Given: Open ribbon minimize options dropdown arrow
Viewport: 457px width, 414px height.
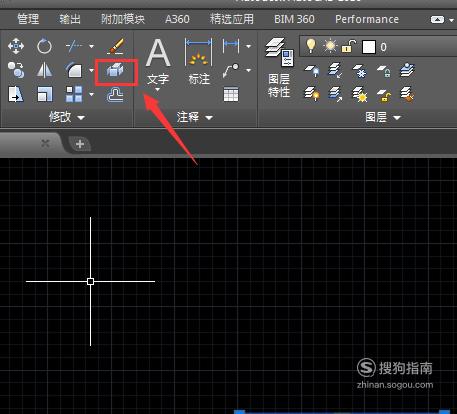Looking at the screenshot, I should pos(452,20).
